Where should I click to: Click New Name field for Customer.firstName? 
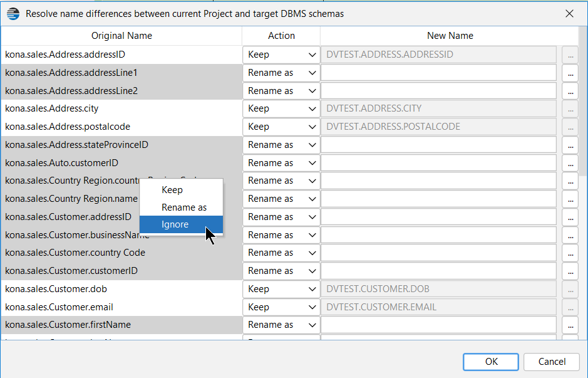click(438, 325)
